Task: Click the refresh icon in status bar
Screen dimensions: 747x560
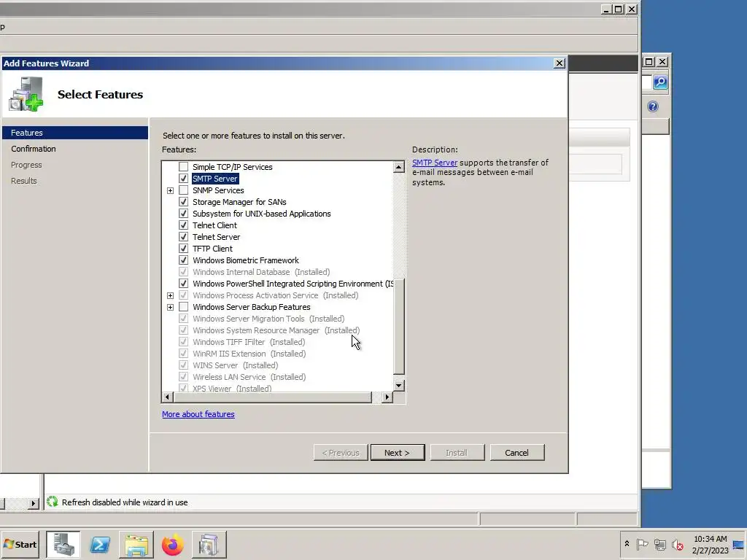Action: pos(53,502)
